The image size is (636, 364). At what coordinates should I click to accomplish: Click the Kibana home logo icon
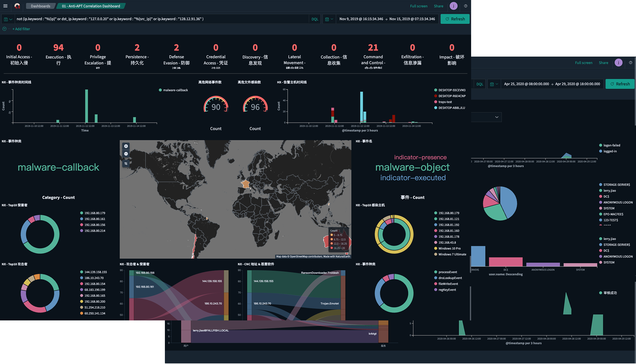point(17,6)
